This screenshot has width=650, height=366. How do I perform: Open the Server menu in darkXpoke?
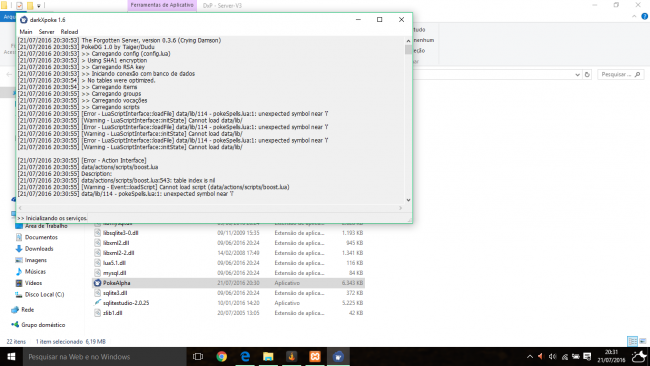[x=46, y=32]
